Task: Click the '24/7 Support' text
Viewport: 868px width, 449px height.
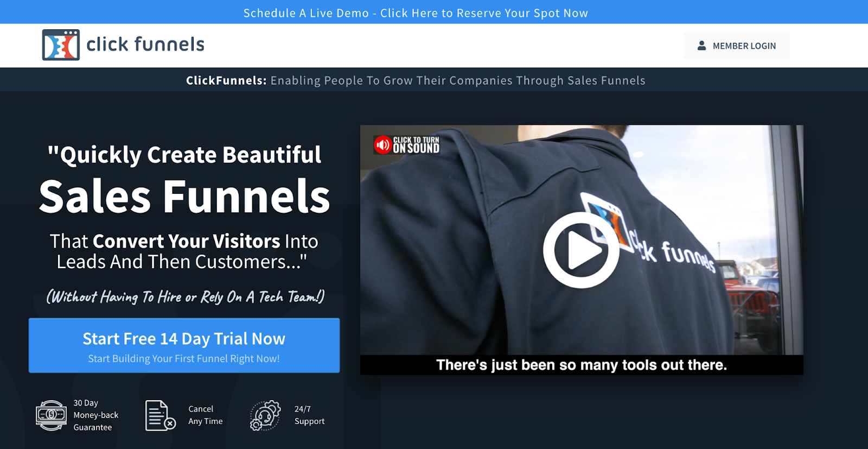Action: [x=310, y=415]
